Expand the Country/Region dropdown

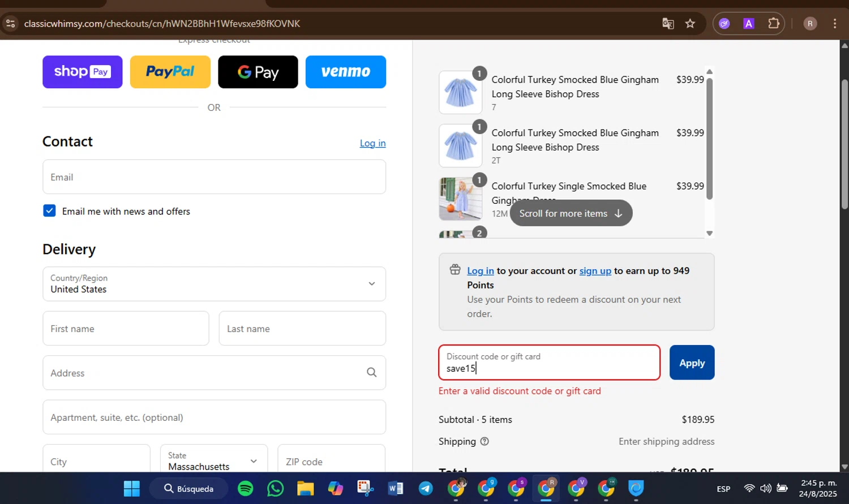pos(214,284)
